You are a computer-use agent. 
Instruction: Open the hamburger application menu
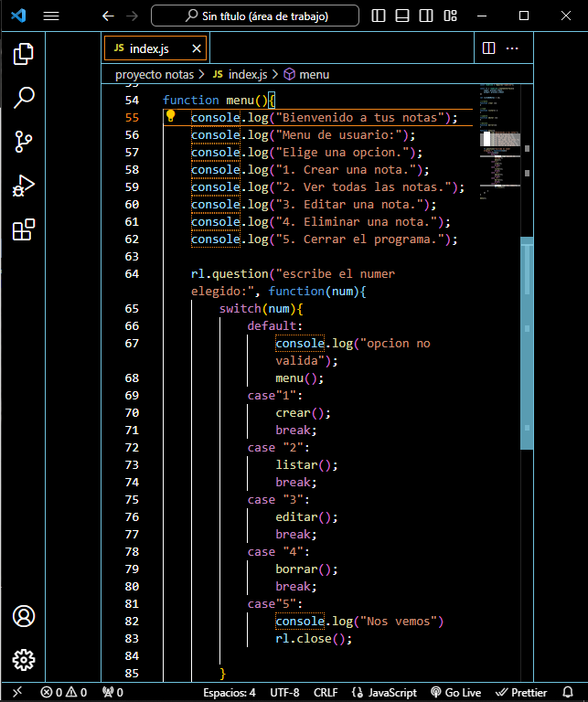(51, 16)
